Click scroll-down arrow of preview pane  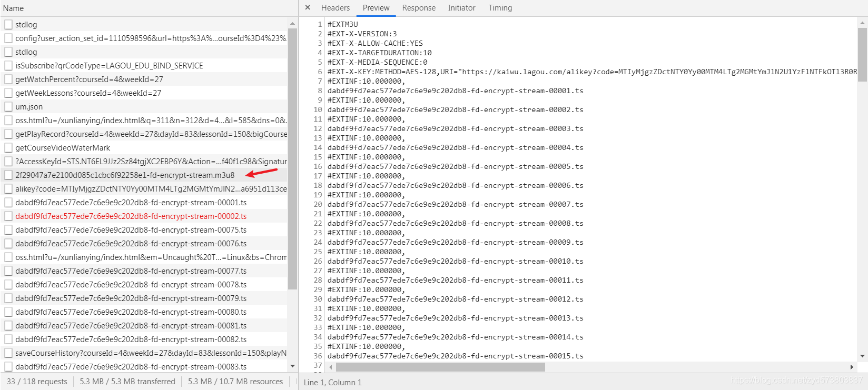[863, 356]
